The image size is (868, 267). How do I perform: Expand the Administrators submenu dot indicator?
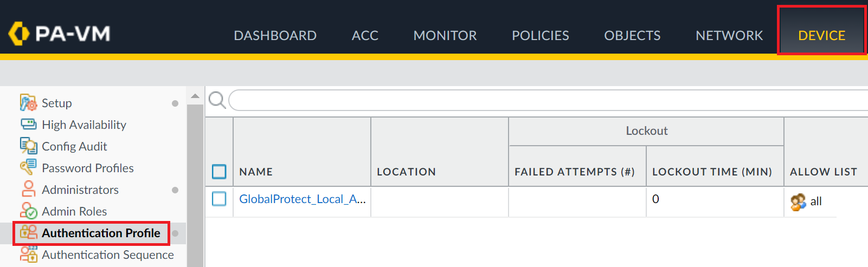coord(175,190)
